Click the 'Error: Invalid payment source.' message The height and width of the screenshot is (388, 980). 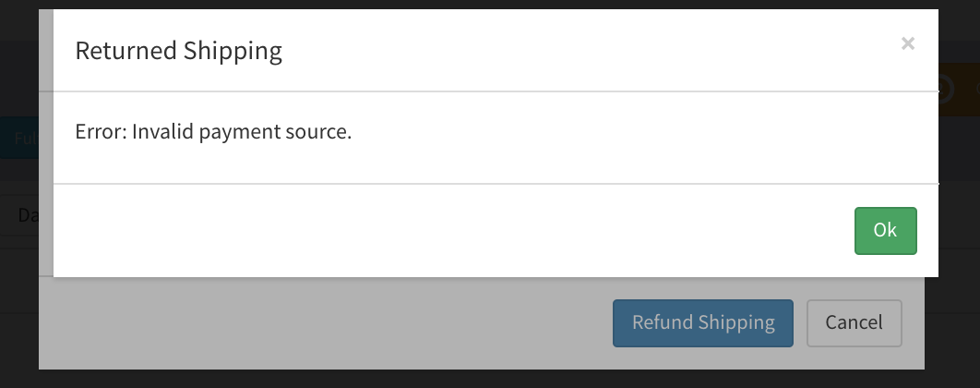click(x=213, y=132)
